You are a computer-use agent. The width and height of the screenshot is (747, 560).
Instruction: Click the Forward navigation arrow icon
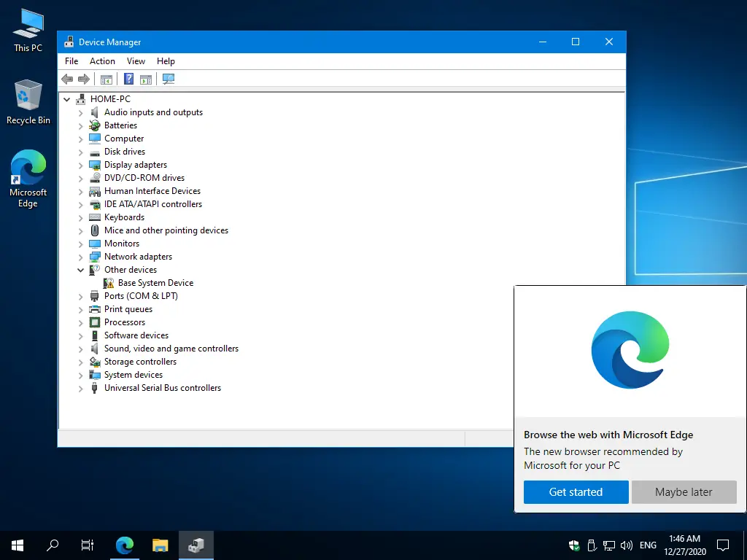coord(83,79)
